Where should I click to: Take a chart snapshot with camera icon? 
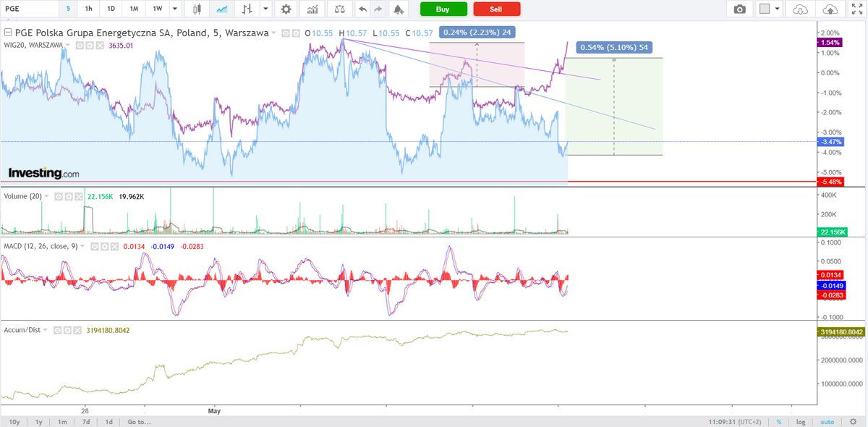tap(739, 9)
